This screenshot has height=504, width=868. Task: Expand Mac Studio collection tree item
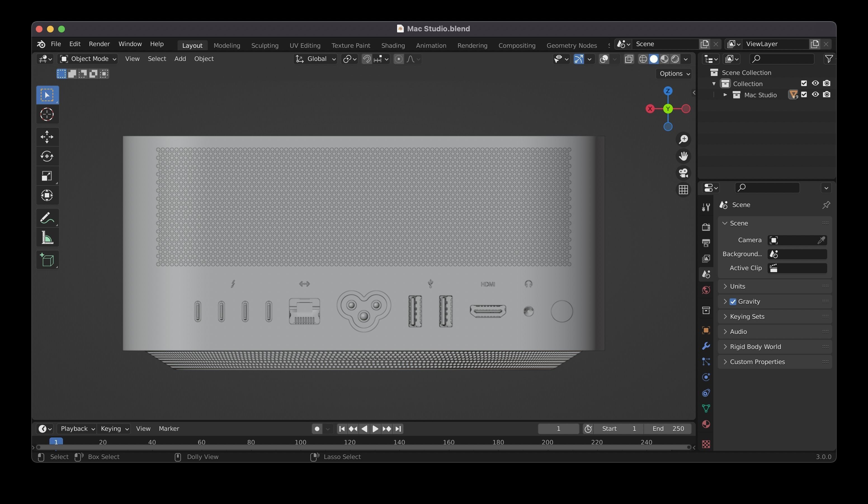725,95
